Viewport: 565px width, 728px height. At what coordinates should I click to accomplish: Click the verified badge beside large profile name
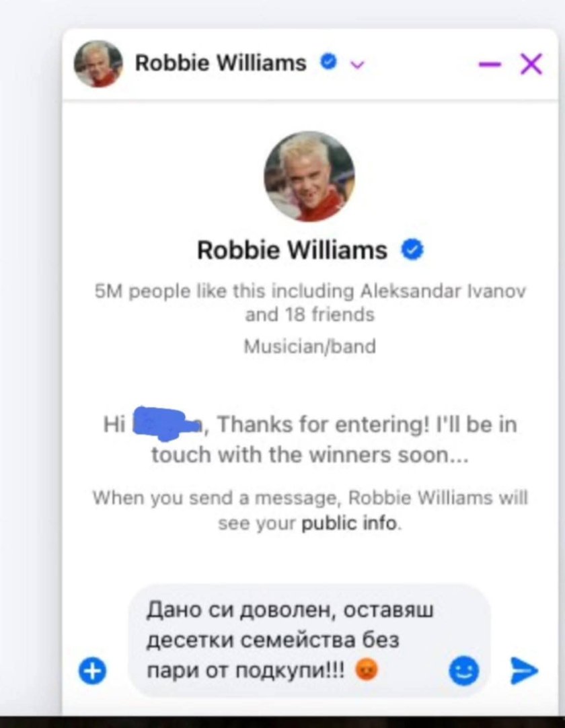[412, 250]
